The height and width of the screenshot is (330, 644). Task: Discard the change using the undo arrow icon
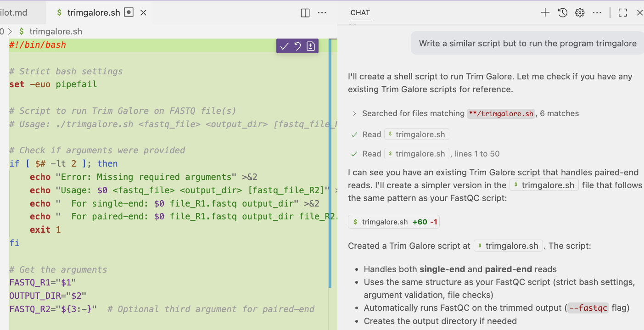[297, 46]
